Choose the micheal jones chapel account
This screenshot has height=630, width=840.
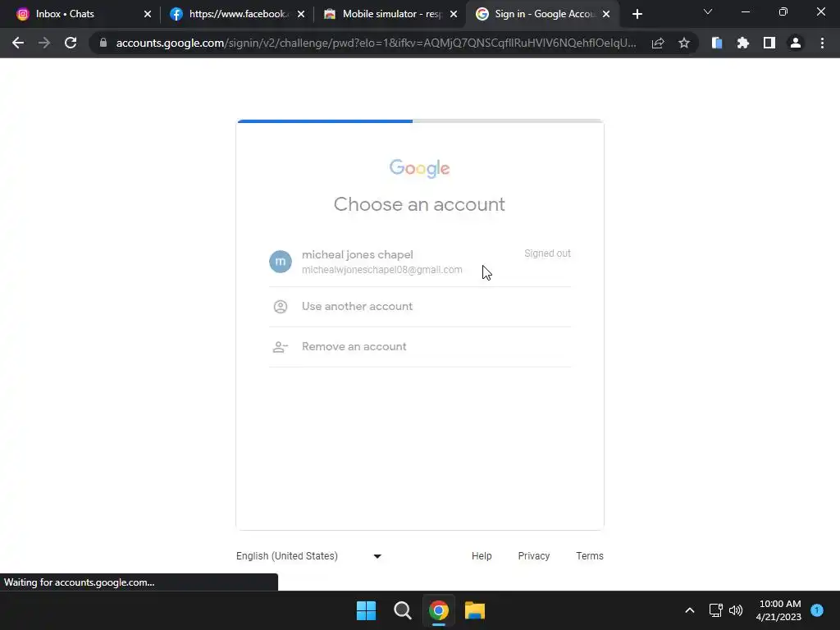tap(420, 262)
